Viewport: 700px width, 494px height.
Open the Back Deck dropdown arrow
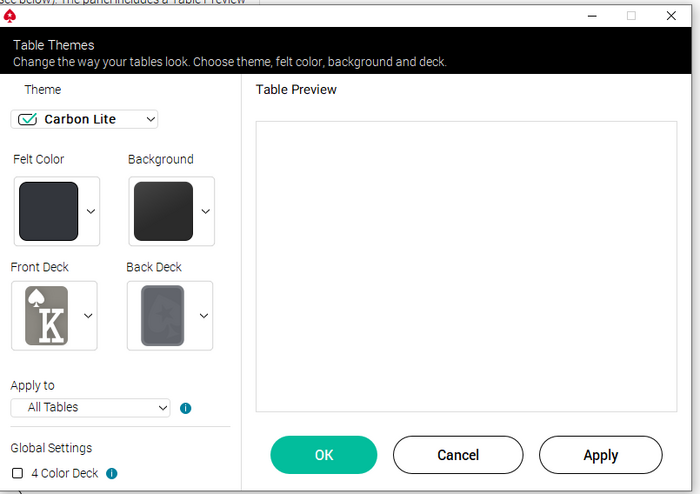204,315
